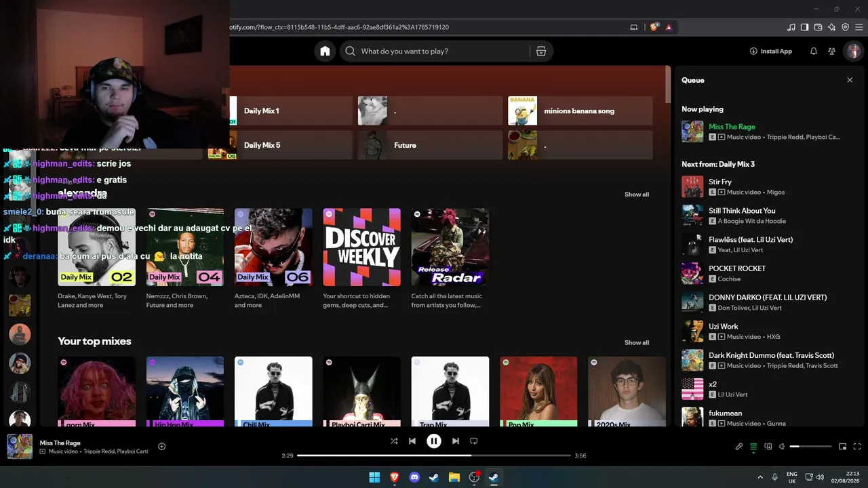This screenshot has width=868, height=488.
Task: Open the minions banana song shortcut
Action: tap(580, 110)
